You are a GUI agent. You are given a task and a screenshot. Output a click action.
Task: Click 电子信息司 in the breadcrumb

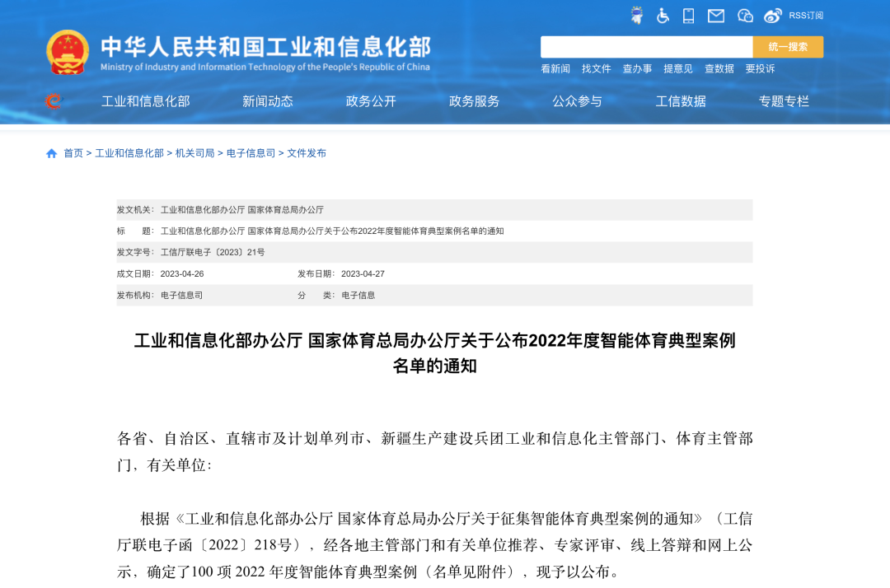pos(251,153)
